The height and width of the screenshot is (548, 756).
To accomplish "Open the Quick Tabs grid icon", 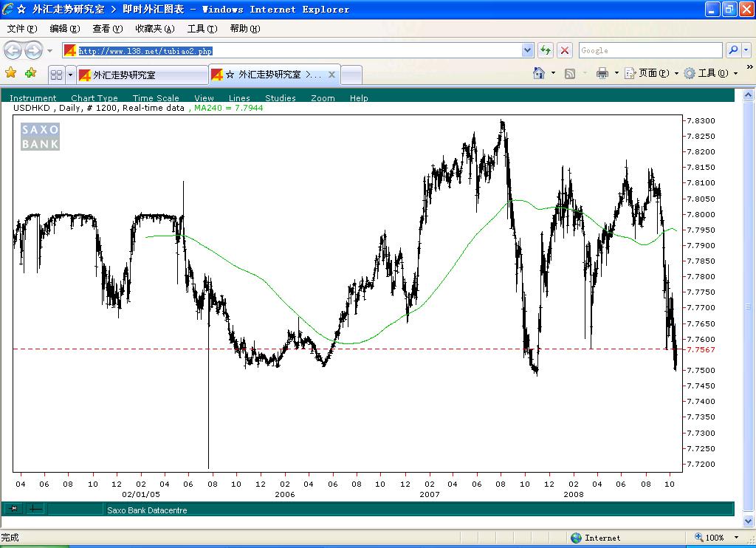I will pyautogui.click(x=56, y=75).
